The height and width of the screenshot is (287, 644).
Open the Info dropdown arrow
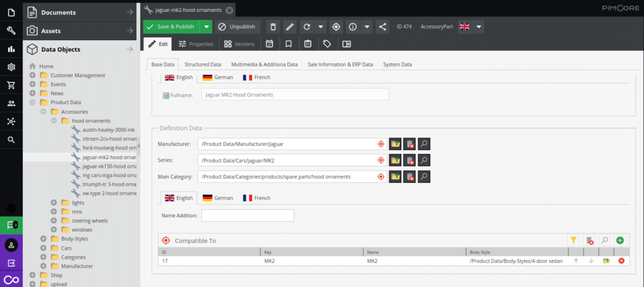tap(366, 26)
